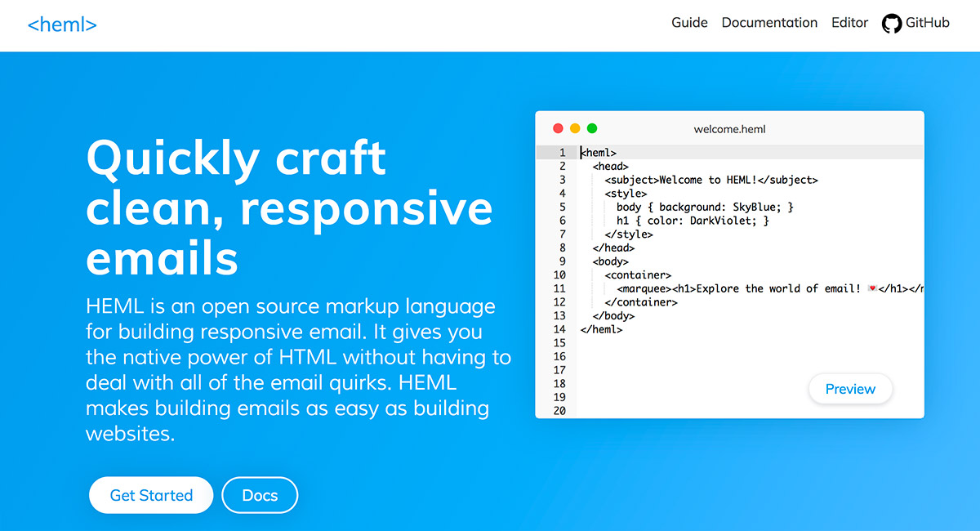Click the opening <container> tag on line 10
The width and height of the screenshot is (980, 531).
pyautogui.click(x=638, y=275)
